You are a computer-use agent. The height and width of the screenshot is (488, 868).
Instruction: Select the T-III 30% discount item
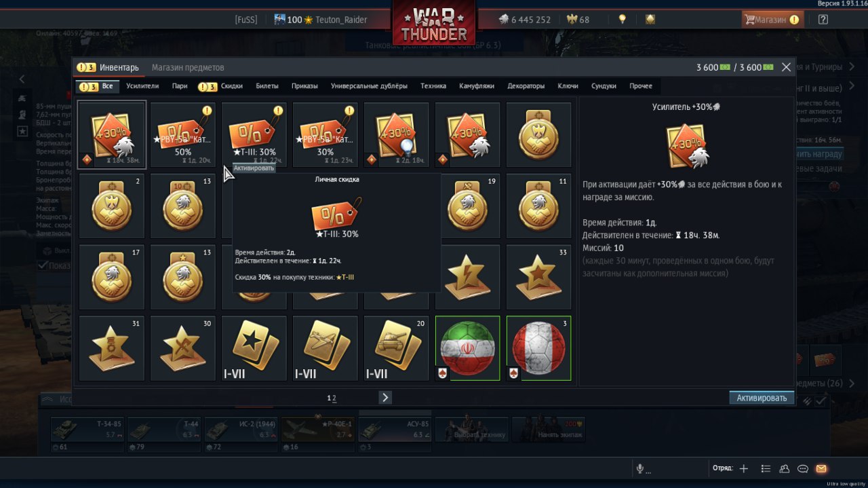pyautogui.click(x=254, y=134)
